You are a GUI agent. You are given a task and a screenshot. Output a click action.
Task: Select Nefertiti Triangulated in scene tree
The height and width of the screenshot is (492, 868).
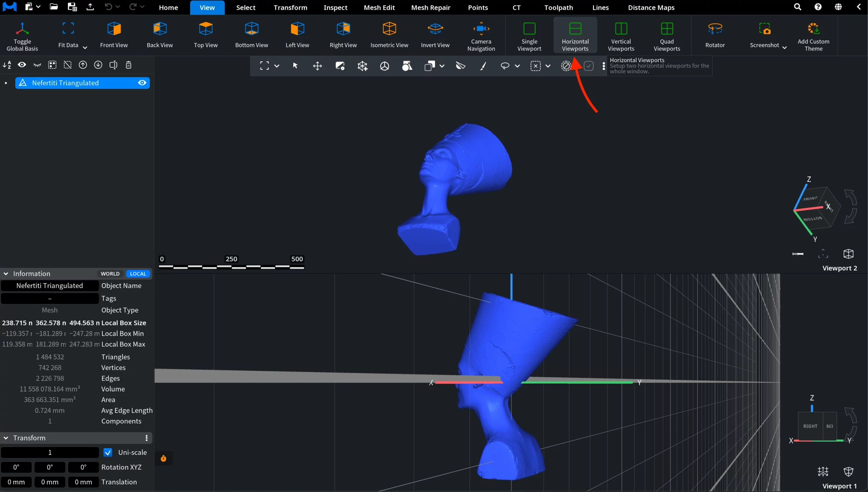coord(82,83)
